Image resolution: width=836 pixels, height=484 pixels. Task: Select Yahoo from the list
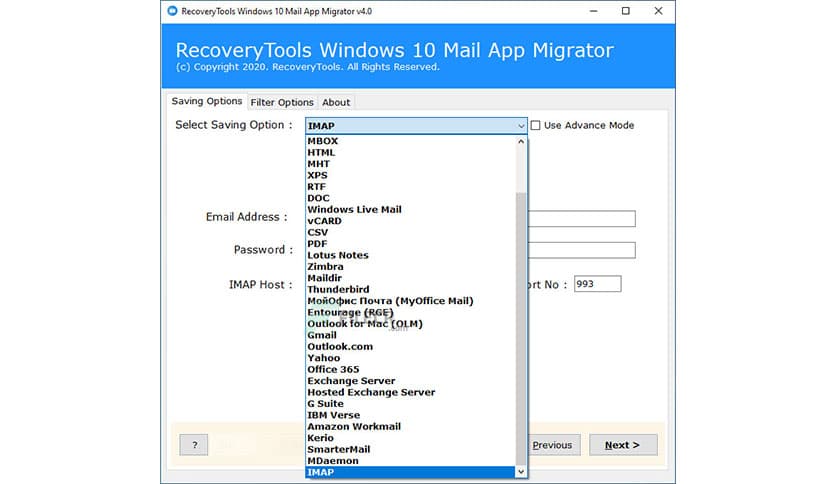pyautogui.click(x=411, y=358)
